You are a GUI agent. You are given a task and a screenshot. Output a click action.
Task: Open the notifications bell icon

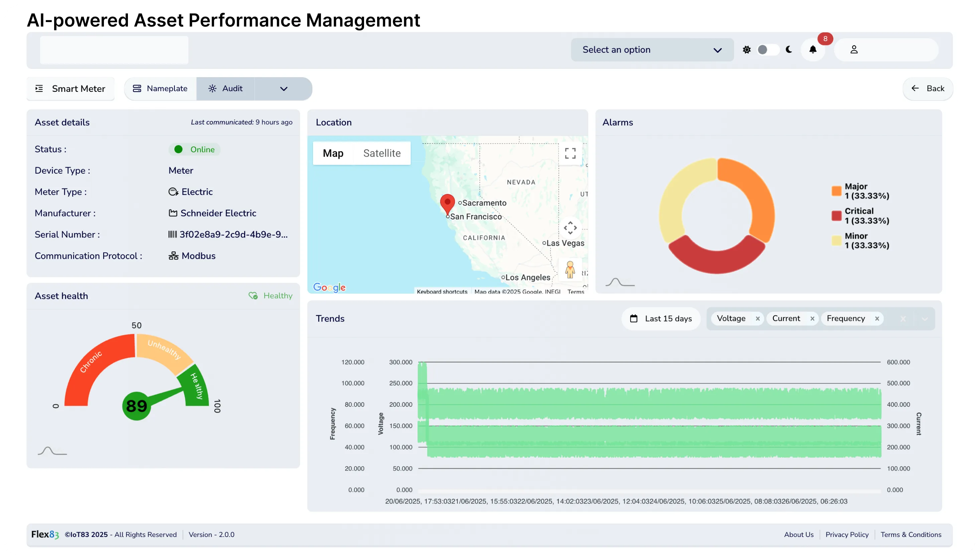point(812,50)
